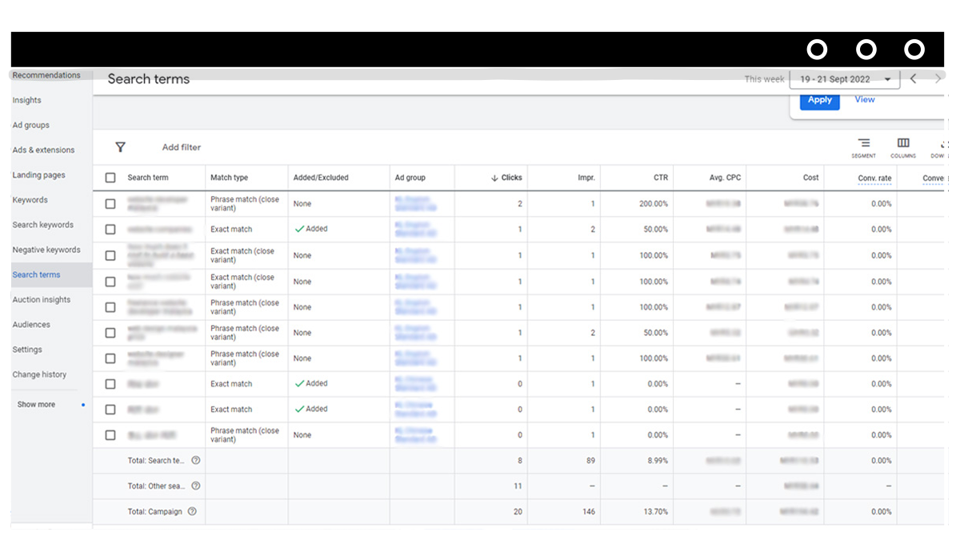
Task: Tick the select-all checkbox in table header
Action: tap(110, 178)
